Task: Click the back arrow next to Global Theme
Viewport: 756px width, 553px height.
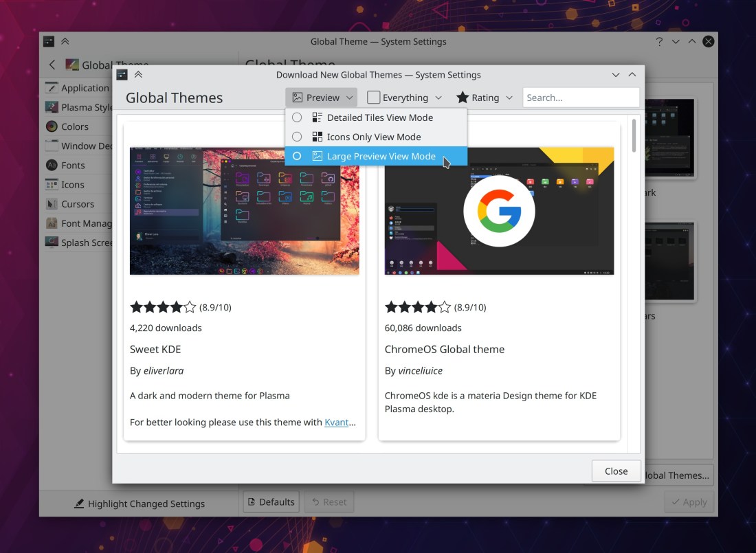Action: click(x=52, y=65)
